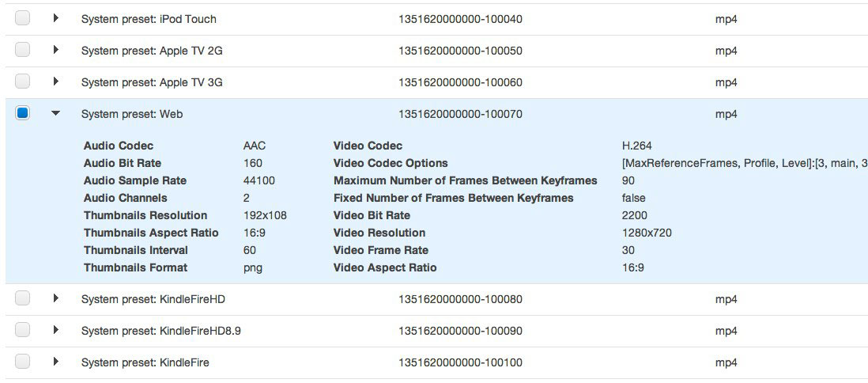Expand Apple TV 3G preset details

click(x=55, y=82)
